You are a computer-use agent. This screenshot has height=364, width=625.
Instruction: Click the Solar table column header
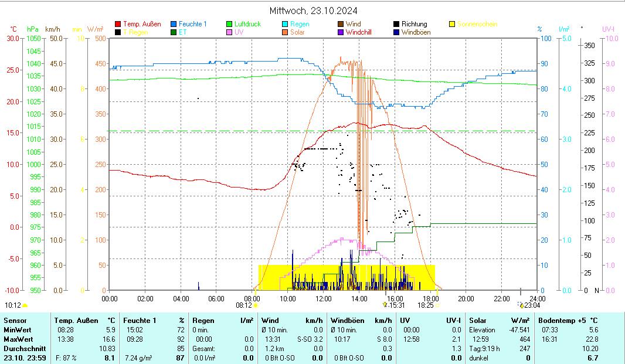point(478,321)
